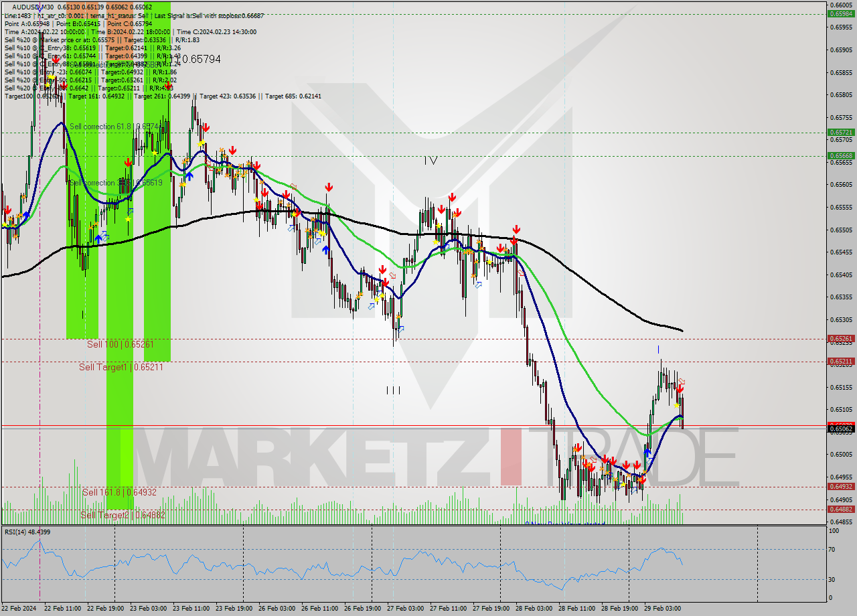Click the 0.65755 price axis label
857x616 pixels.
pyautogui.click(x=841, y=117)
